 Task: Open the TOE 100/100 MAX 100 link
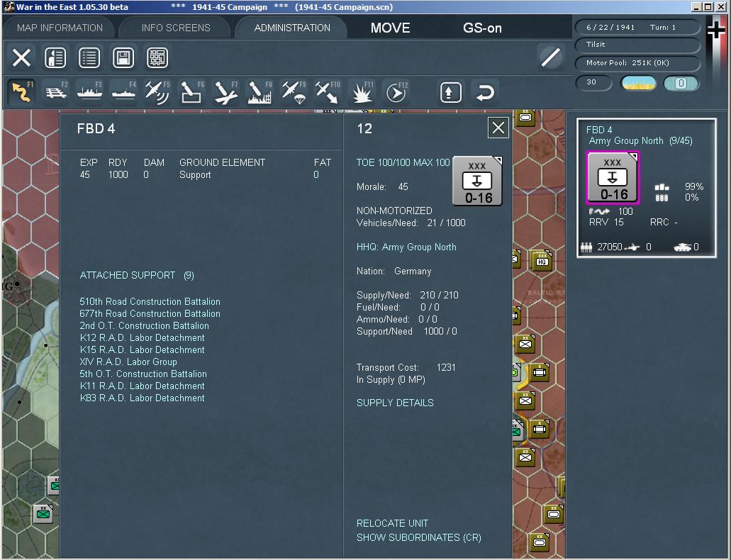point(403,163)
